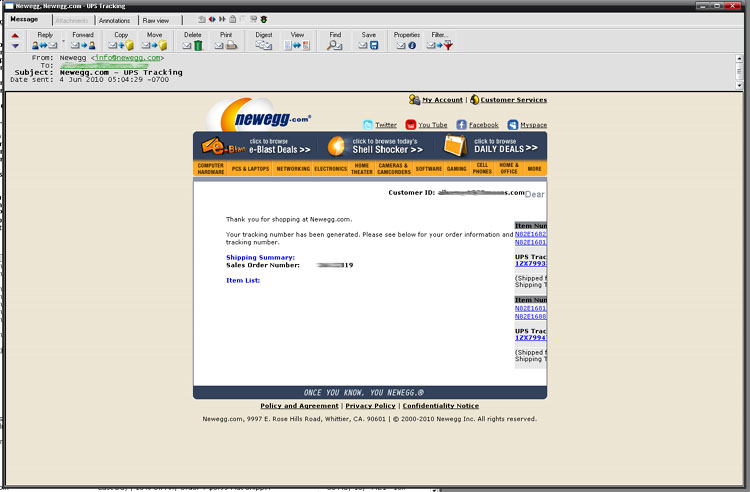Click the info@newegg.com sender address

point(128,57)
